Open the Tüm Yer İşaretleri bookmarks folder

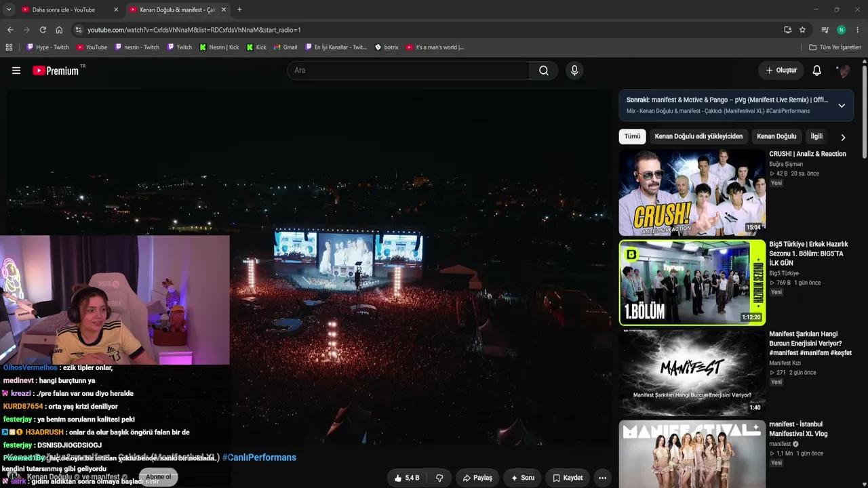pyautogui.click(x=835, y=47)
